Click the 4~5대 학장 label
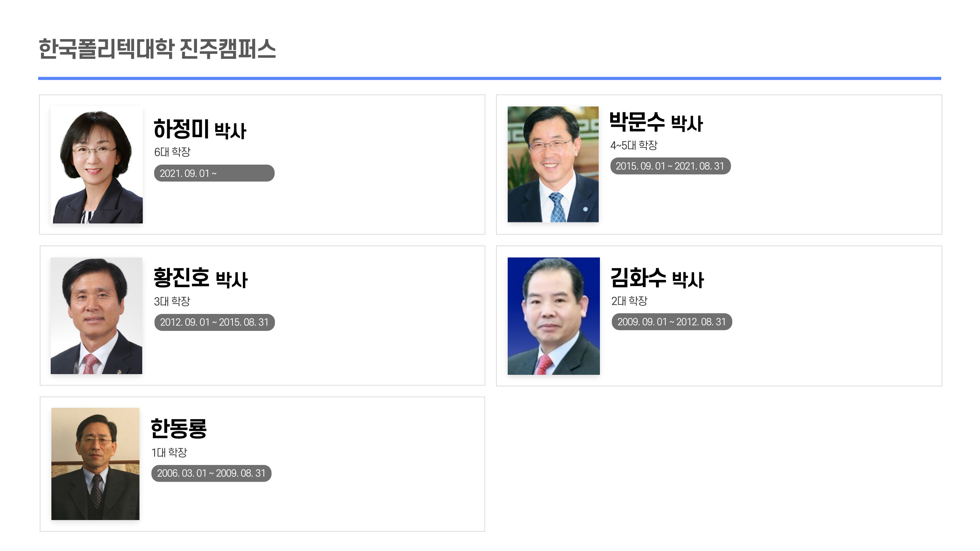Viewport: 980px width, 551px height. [x=634, y=145]
